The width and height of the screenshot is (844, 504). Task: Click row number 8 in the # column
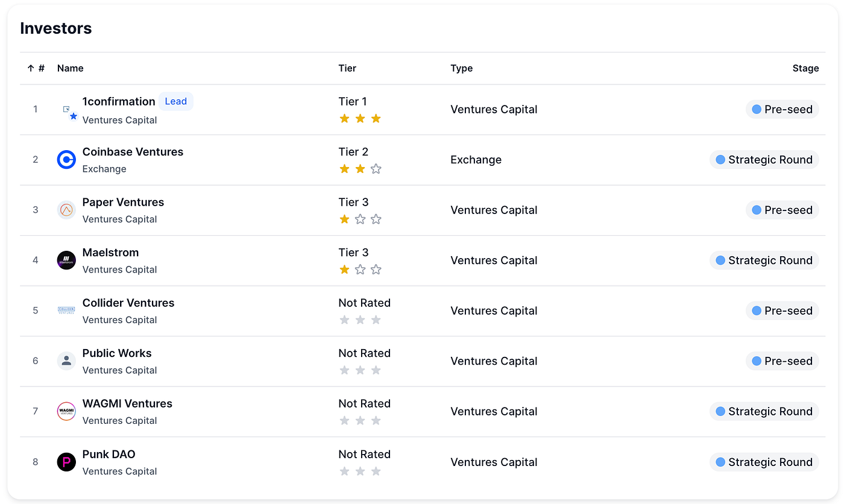[x=36, y=462]
